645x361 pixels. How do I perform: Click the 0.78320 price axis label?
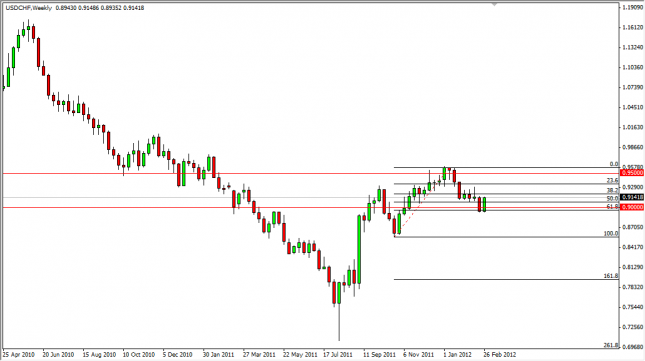point(633,287)
